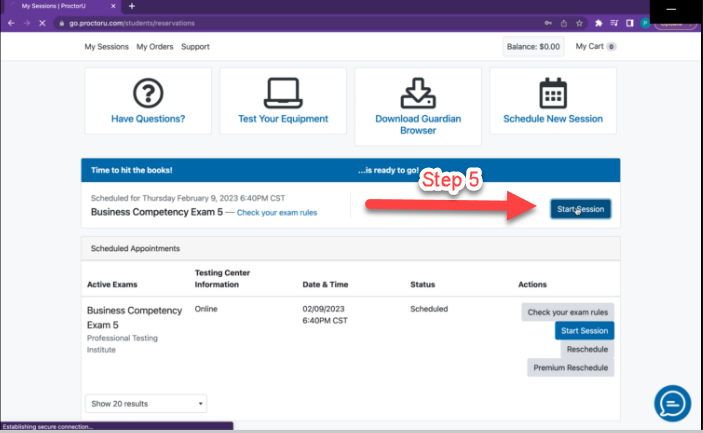This screenshot has height=433, width=703.
Task: Open the Chrome profile avatar
Action: 645,23
